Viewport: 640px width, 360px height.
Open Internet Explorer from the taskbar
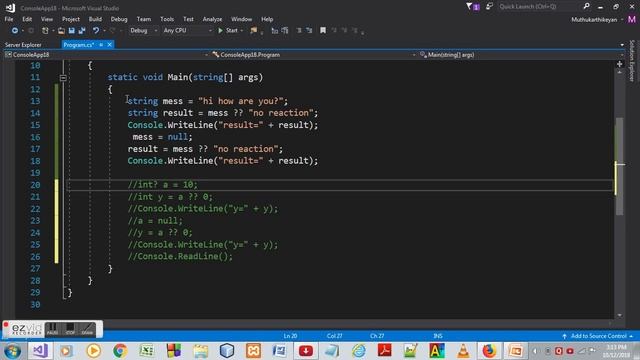click(x=359, y=351)
